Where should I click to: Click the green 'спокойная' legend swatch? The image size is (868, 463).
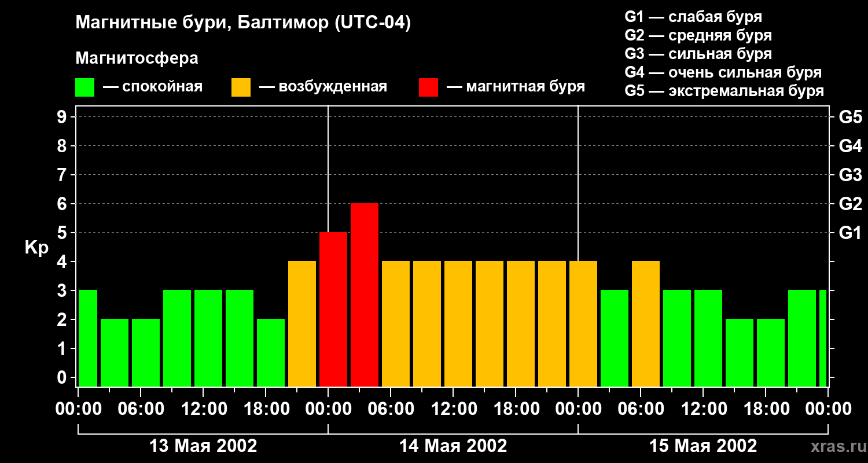84,87
